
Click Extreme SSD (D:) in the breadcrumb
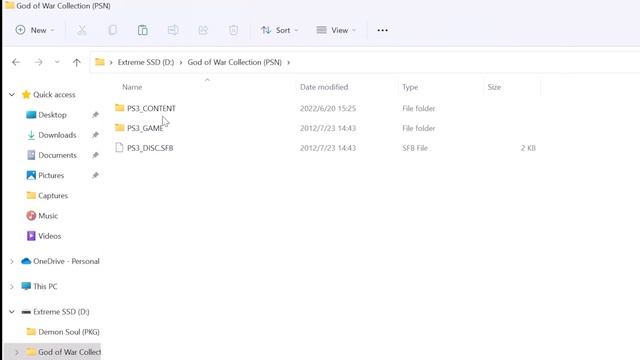[146, 62]
